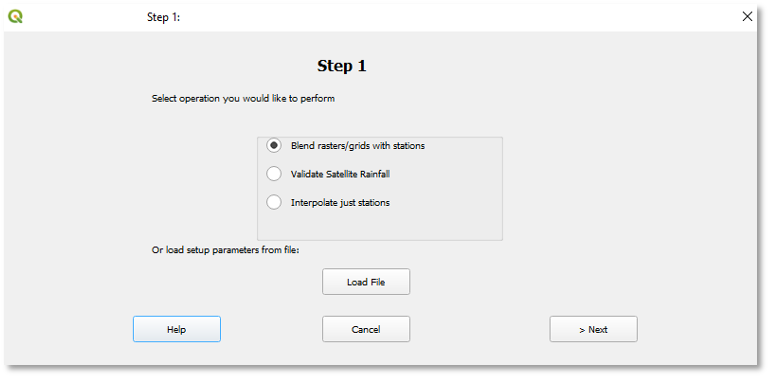Click 'Or load setup parameters from file:' label

point(225,250)
